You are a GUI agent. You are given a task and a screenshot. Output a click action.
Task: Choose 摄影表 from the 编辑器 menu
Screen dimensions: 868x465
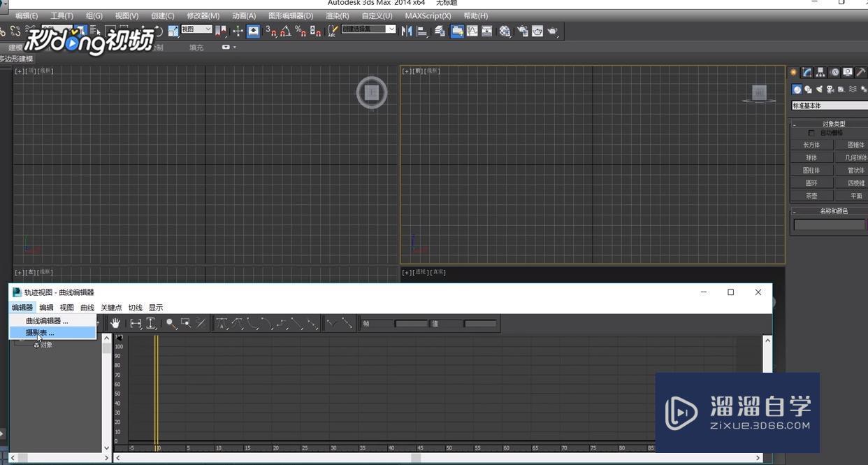tap(52, 333)
